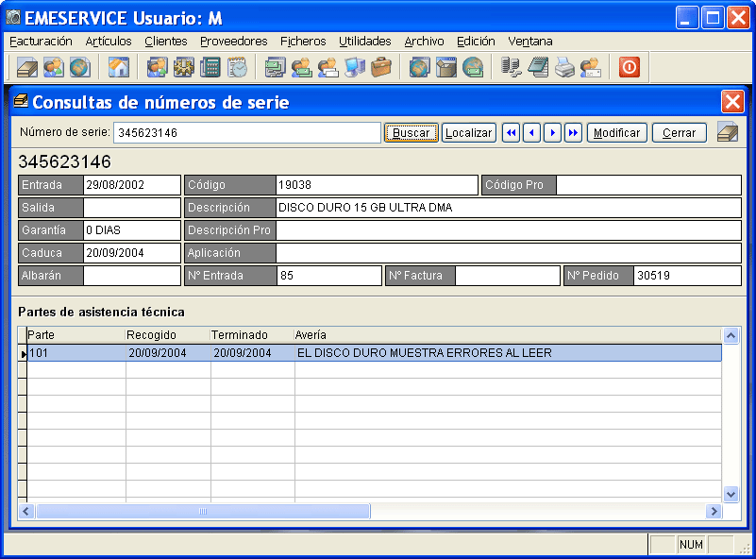Click the table's scroll up arrow
The width and height of the screenshot is (756, 559).
tap(731, 336)
